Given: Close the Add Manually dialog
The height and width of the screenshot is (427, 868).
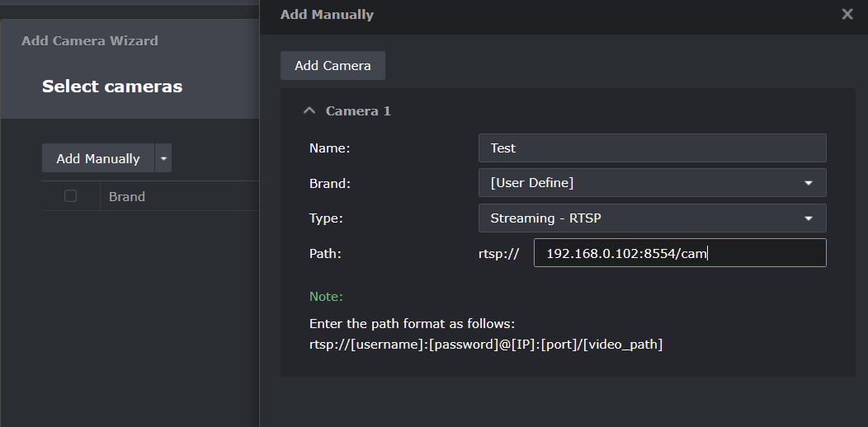Looking at the screenshot, I should click(x=847, y=14).
